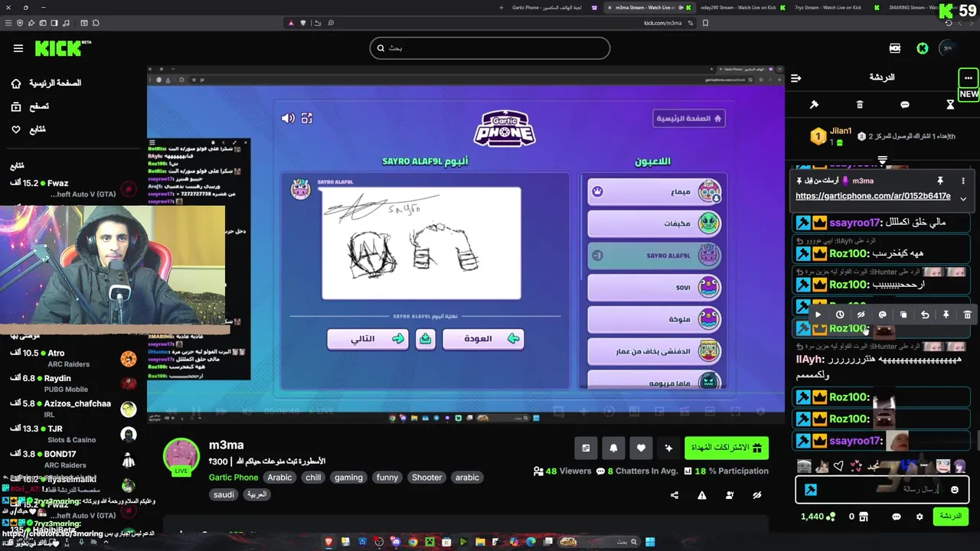Open the sidebar browse item

31,106
